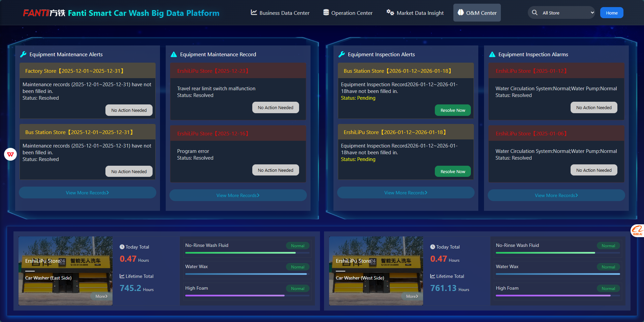
Task: Switch to Operation Center tab
Action: coord(348,13)
